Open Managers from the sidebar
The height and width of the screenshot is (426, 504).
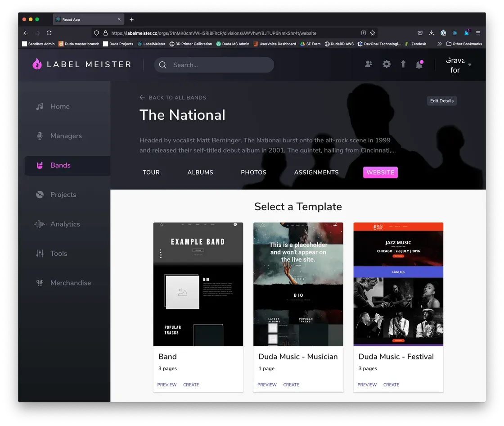pyautogui.click(x=66, y=136)
